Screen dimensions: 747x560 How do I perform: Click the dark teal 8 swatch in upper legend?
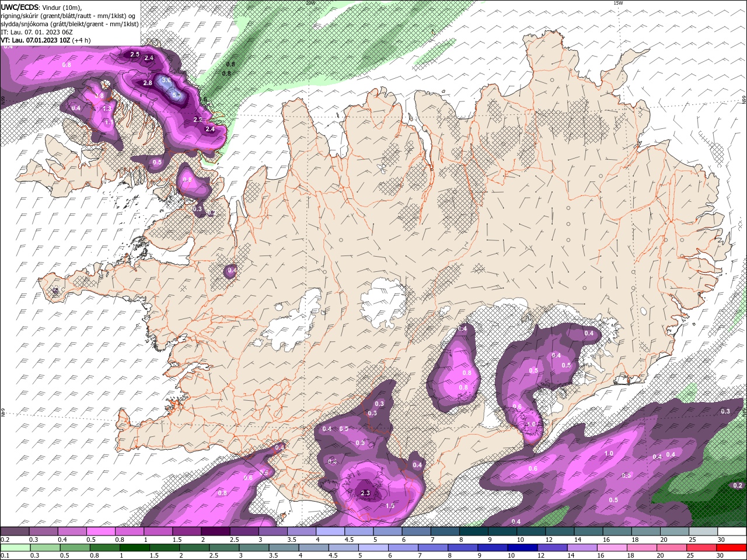click(x=474, y=531)
